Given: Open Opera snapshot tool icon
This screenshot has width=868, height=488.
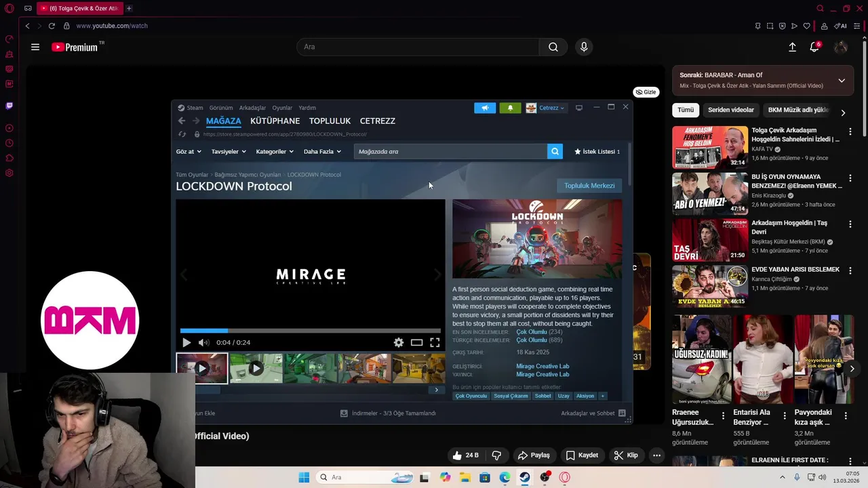Looking at the screenshot, I should pyautogui.click(x=770, y=26).
